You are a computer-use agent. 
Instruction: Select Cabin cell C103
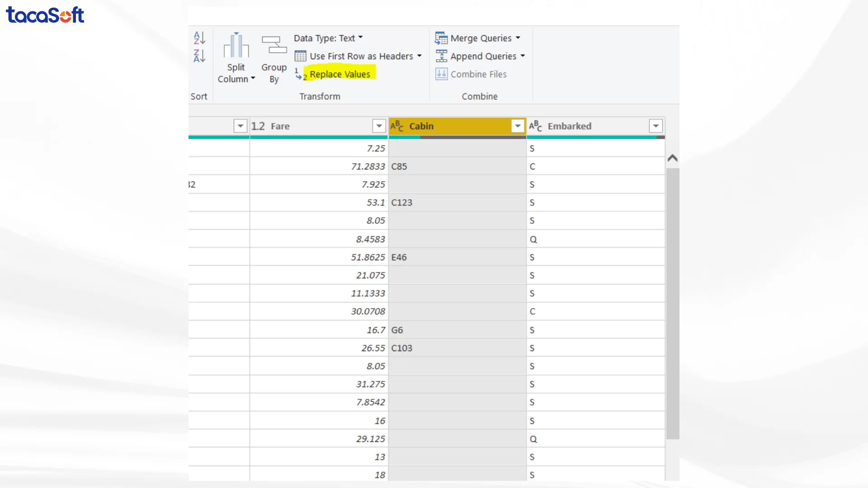click(457, 348)
